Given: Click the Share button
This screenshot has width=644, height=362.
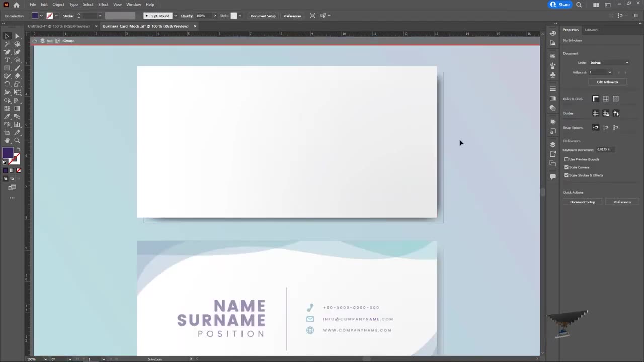Looking at the screenshot, I should [x=560, y=5].
